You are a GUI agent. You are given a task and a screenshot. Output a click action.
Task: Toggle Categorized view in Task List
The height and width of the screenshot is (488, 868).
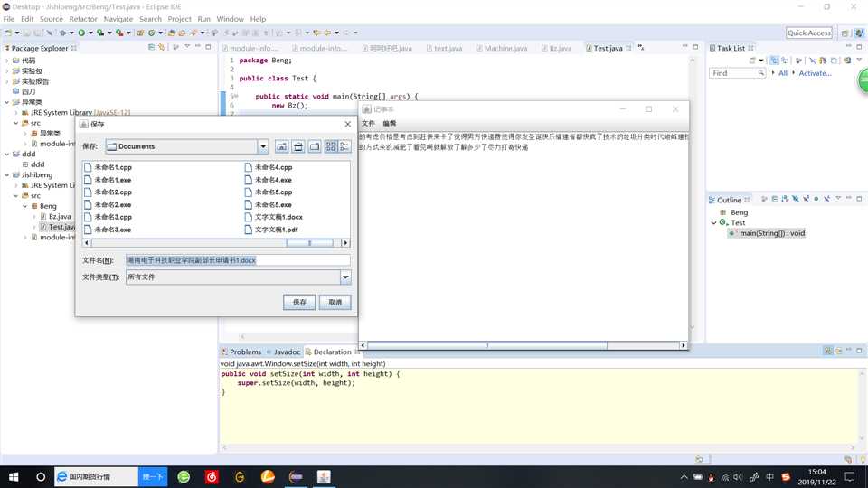pyautogui.click(x=774, y=61)
